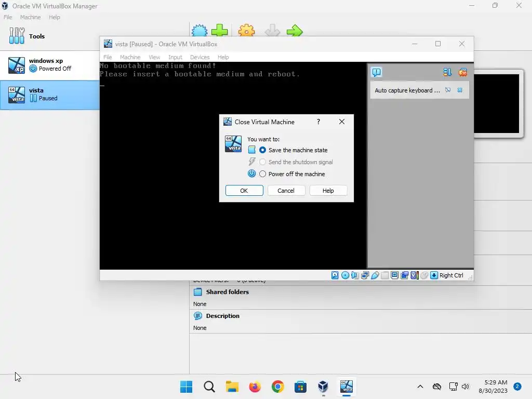Open notifications badge showing 2
This screenshot has width=532, height=399.
point(517,387)
